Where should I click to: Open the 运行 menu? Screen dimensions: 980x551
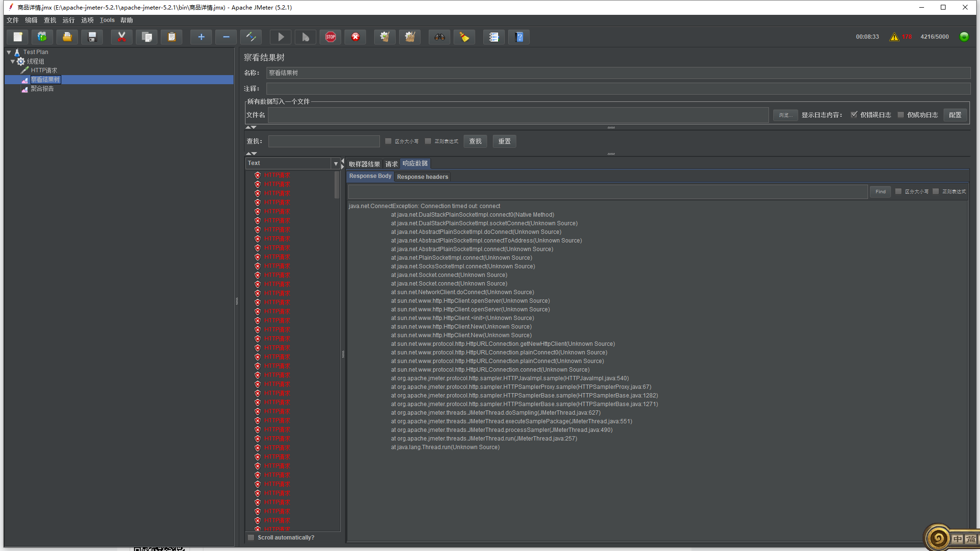[68, 20]
